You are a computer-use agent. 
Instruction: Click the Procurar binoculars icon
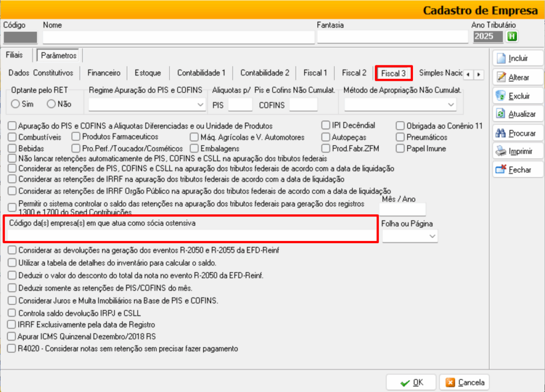click(501, 133)
